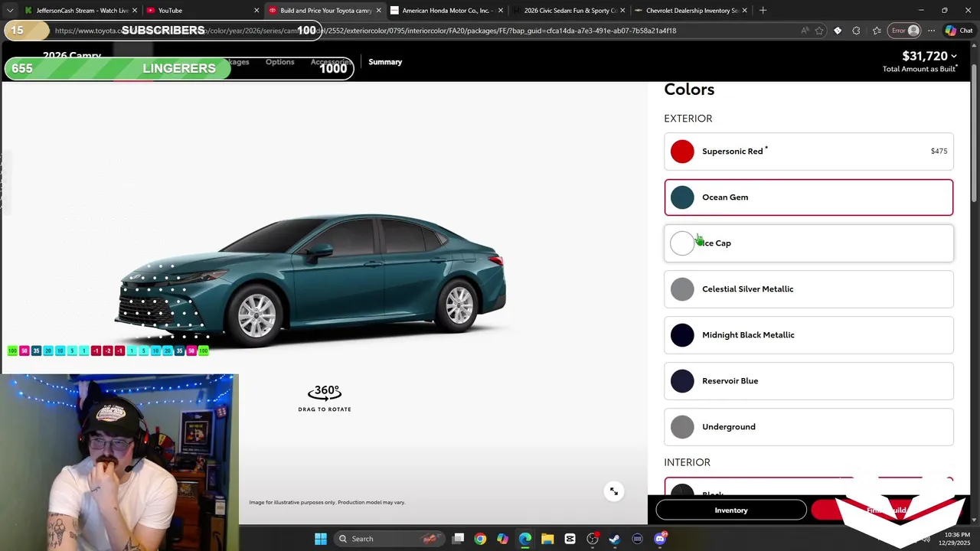The image size is (980, 551).
Task: Go to the Options step
Action: (279, 62)
